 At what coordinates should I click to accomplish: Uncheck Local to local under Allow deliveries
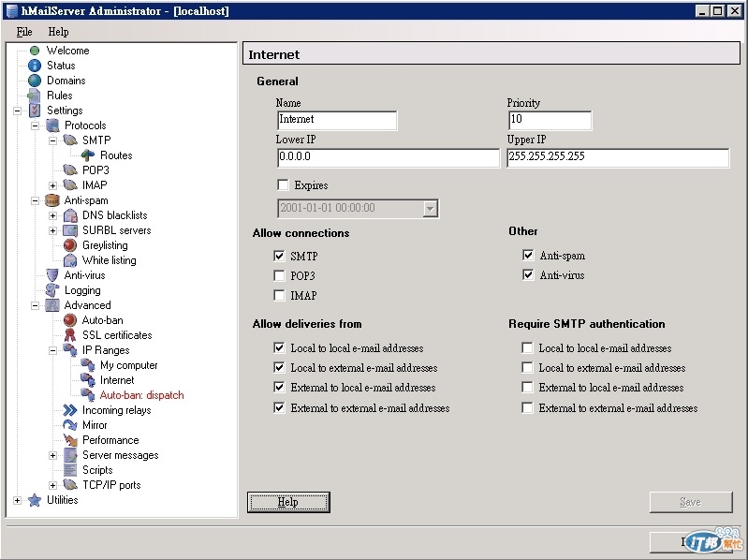(279, 347)
